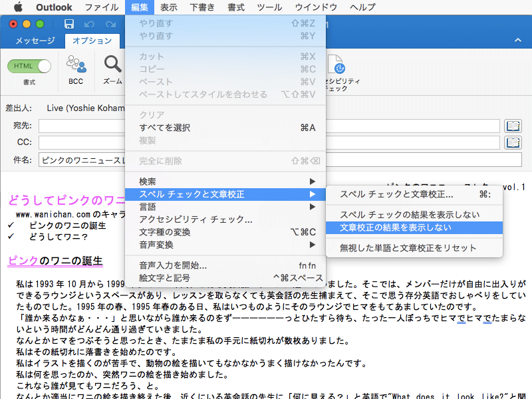
Task: Open address book next to CC field
Action: click(x=513, y=142)
